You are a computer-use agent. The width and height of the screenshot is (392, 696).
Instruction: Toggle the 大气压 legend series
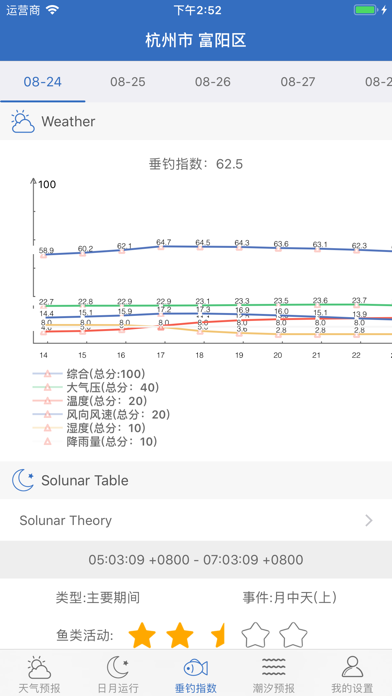click(96, 388)
